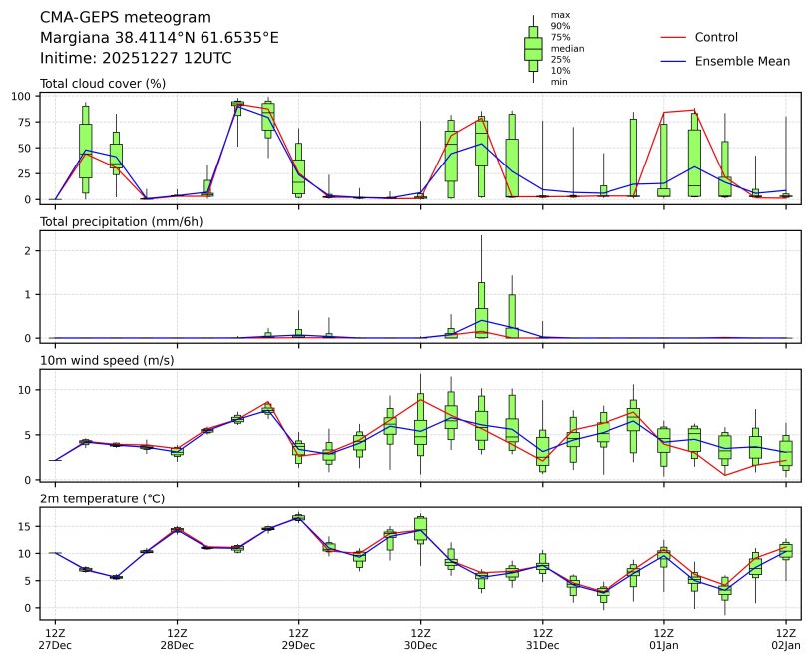Select the "Ensemble Mean" legend label
The height and width of the screenshot is (662, 812).
click(x=742, y=61)
